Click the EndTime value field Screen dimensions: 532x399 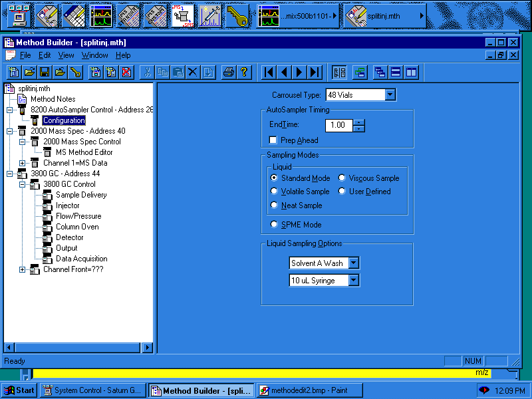[339, 125]
